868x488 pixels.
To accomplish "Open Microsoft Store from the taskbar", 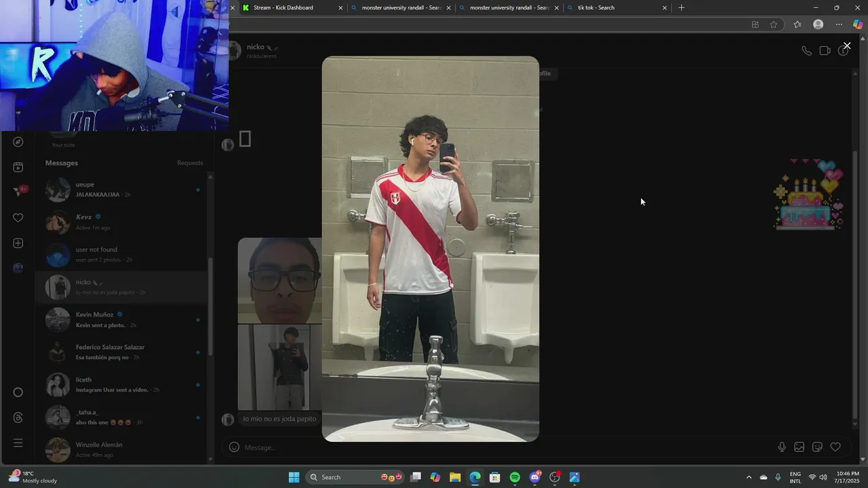I will [495, 477].
